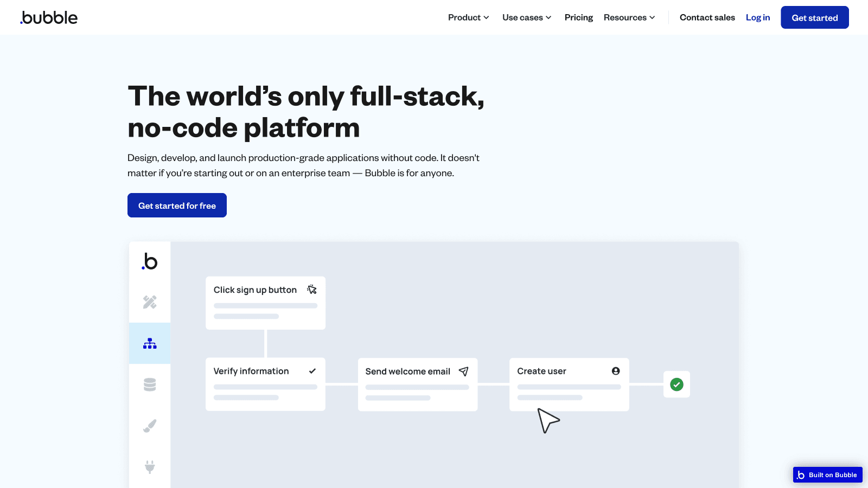Select the Verify information step card

tap(265, 384)
